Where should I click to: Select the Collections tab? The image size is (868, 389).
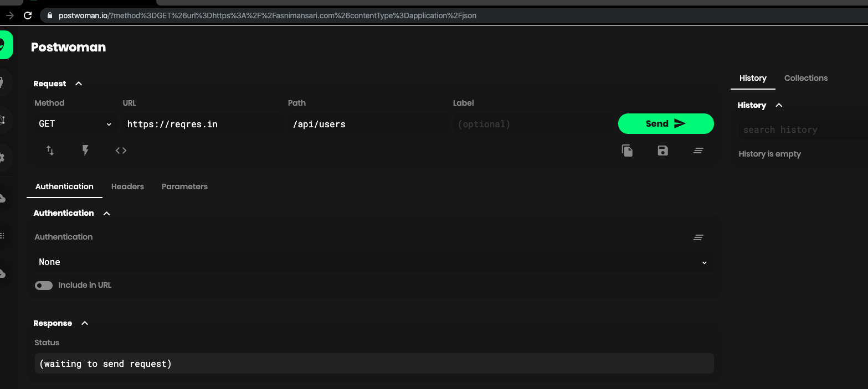[806, 78]
